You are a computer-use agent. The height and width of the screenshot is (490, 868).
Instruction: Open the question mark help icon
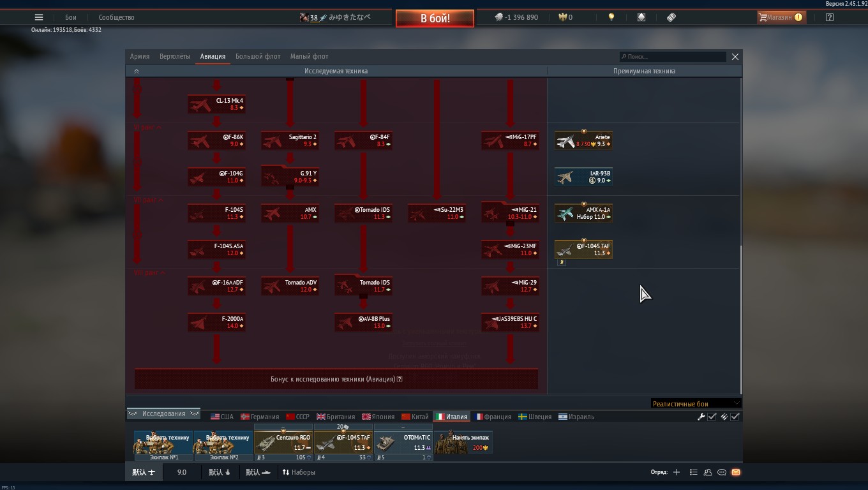point(830,17)
